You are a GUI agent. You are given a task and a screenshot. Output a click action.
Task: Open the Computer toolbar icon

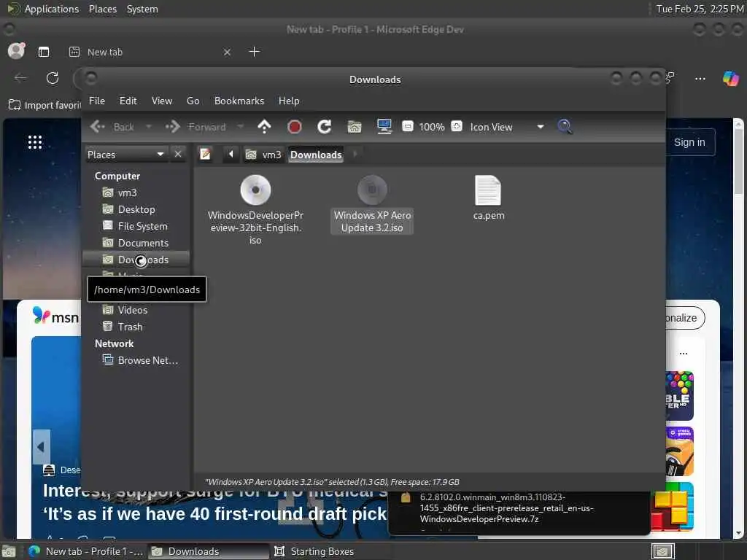[384, 127]
